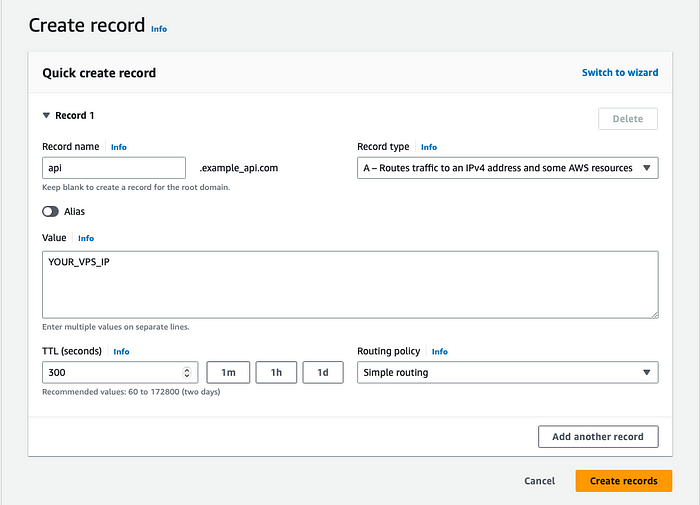Image resolution: width=700 pixels, height=505 pixels.
Task: Click the TTL seconds input field
Action: 120,372
